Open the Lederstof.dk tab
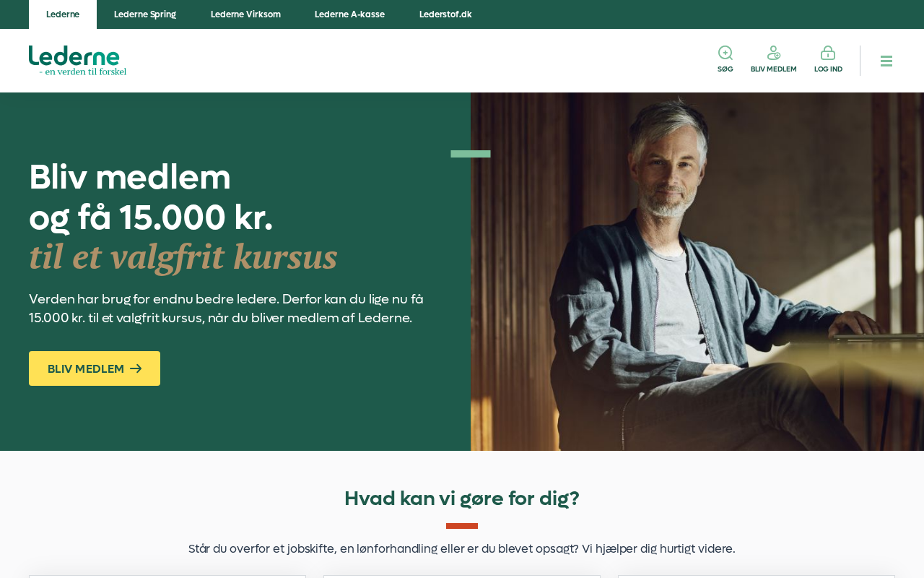Screen dimensions: 924x578 click(x=445, y=14)
